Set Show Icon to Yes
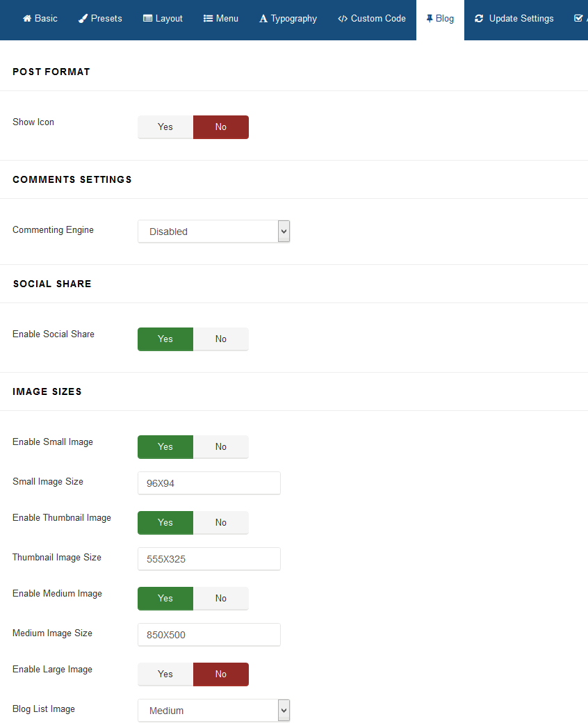The height and width of the screenshot is (728, 588). point(165,127)
